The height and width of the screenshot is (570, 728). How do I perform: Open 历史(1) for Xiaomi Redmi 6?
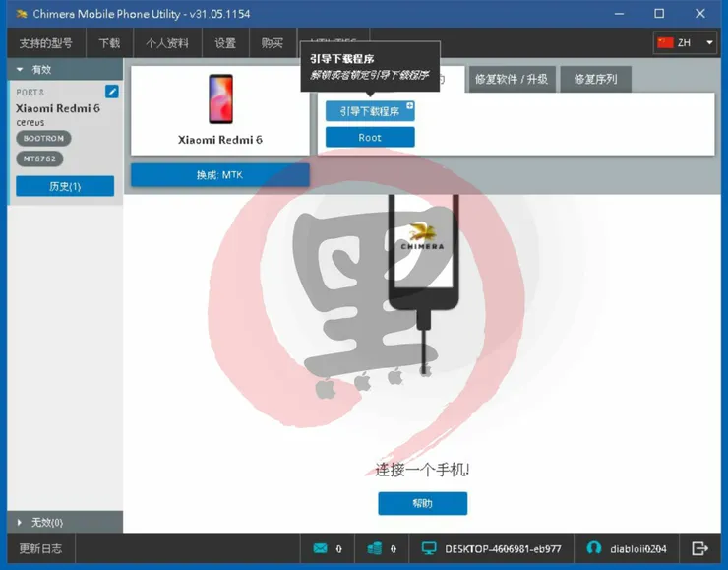click(x=65, y=186)
